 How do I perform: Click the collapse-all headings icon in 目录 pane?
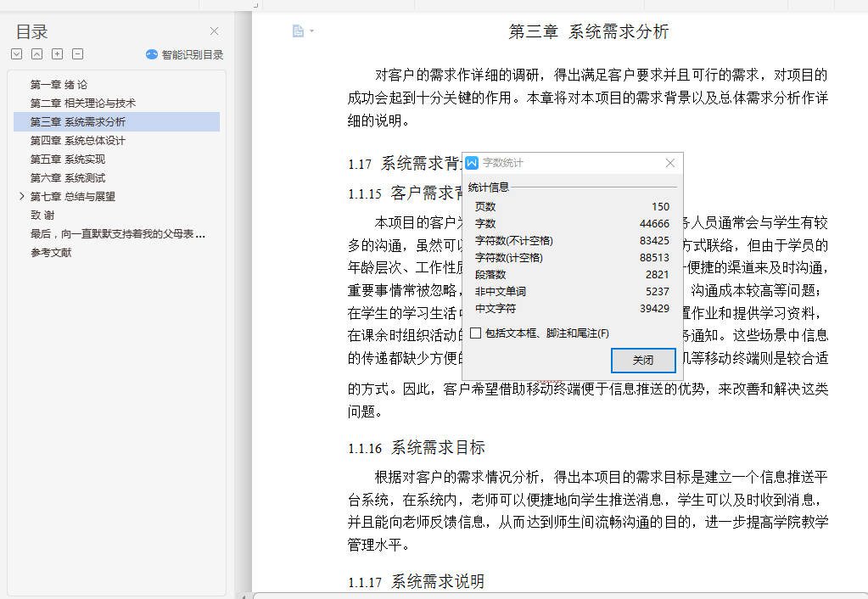[x=36, y=53]
